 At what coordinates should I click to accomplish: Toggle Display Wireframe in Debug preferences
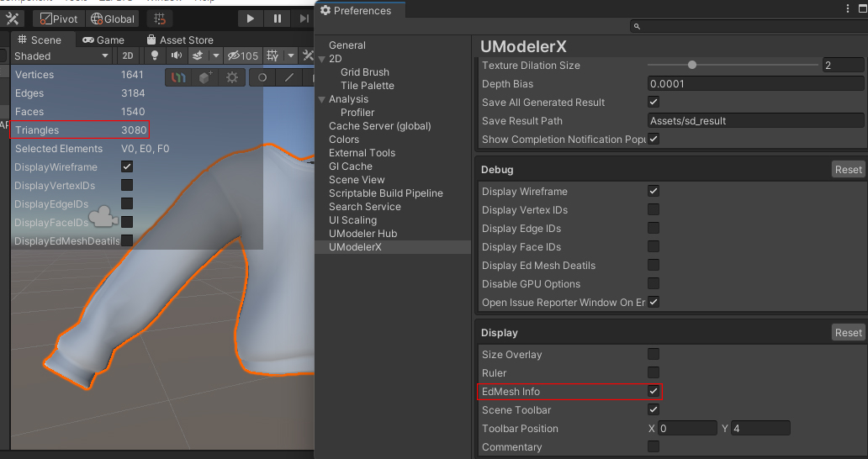(654, 191)
